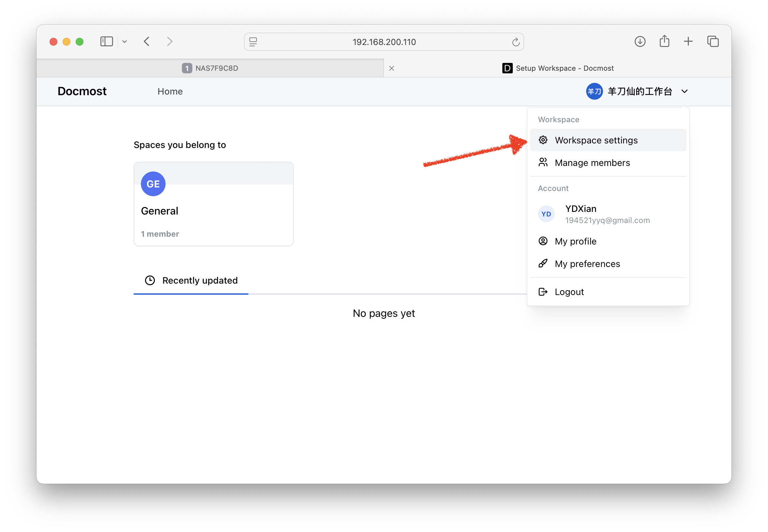Click the Docmost logo text
Screen dimensions: 768x532
(x=82, y=91)
